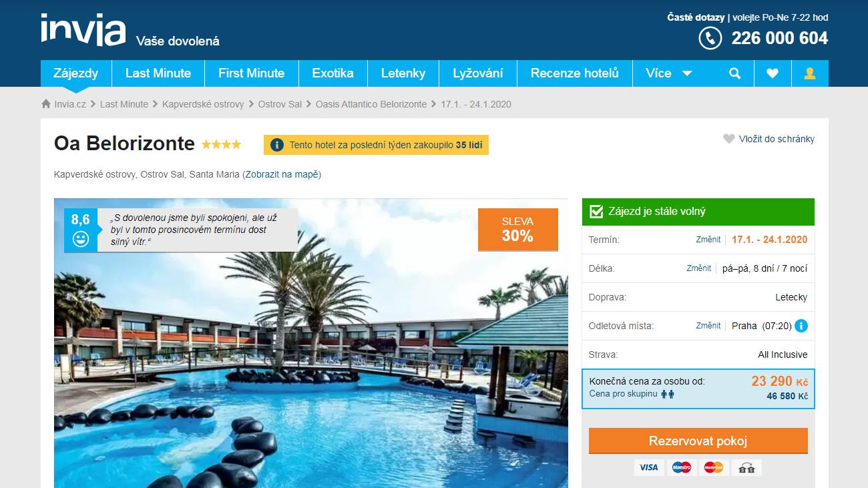868x488 pixels.
Task: Open user account icon in navbar
Action: tap(810, 73)
